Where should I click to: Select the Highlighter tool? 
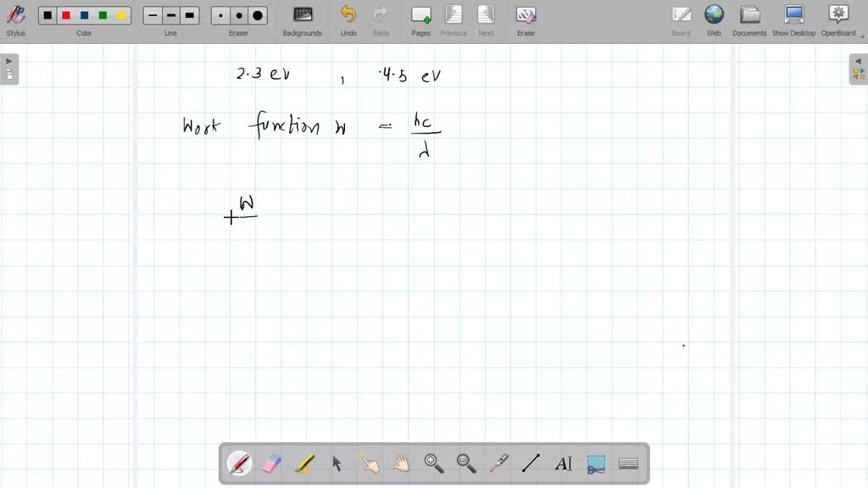pyautogui.click(x=304, y=463)
